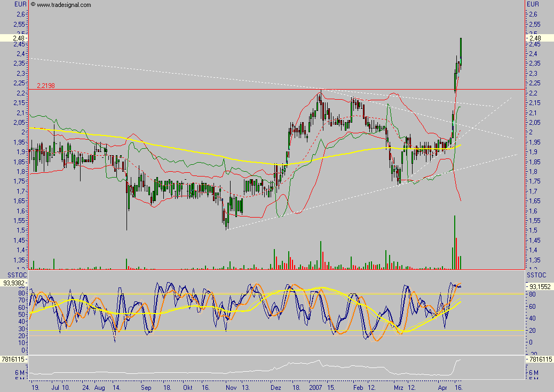Click the 2 price label on left axis
Viewport: 554px width, 392px height.
pos(23,132)
